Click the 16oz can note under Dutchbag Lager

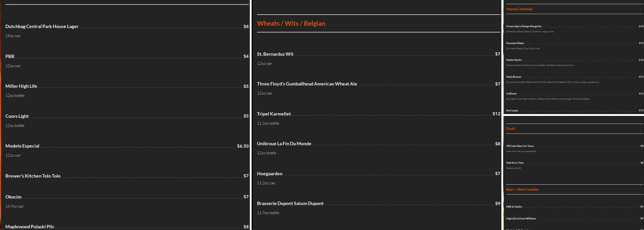13,36
